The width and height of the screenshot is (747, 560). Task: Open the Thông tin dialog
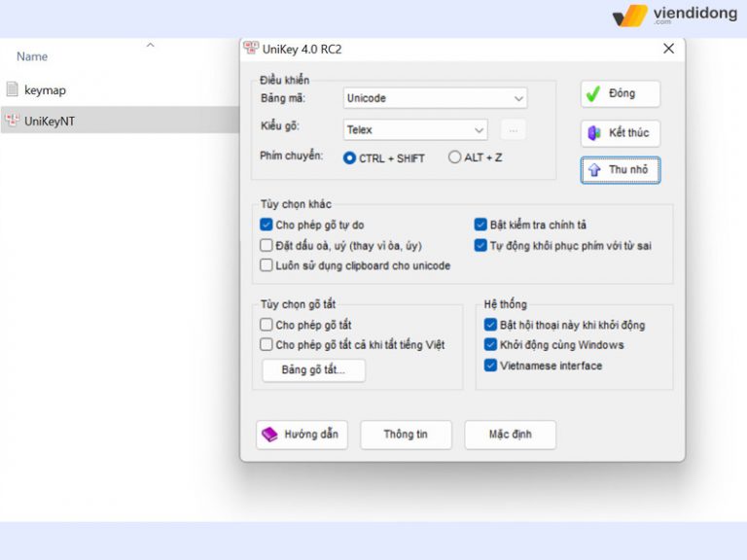click(x=406, y=435)
